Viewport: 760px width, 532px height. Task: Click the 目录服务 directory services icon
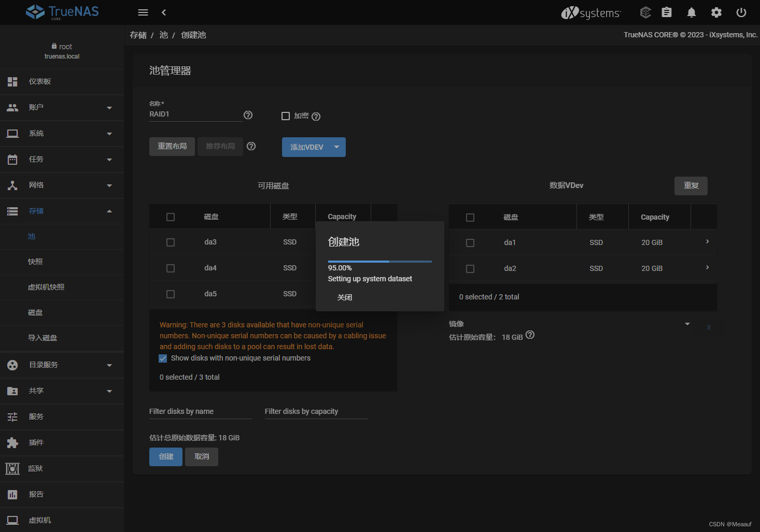(12, 365)
